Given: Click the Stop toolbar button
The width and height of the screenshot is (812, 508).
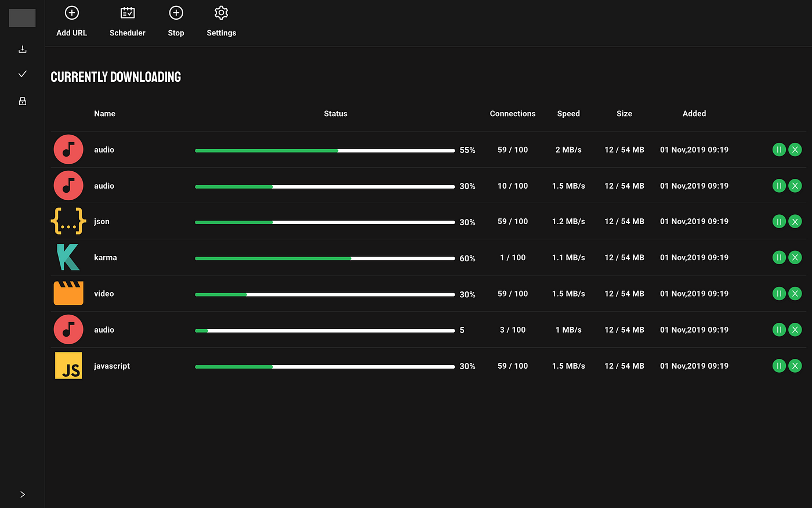Looking at the screenshot, I should point(176,22).
